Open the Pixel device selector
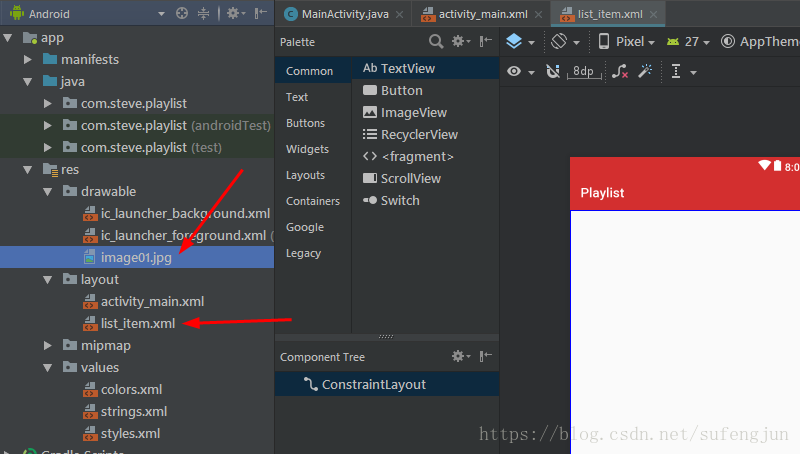The image size is (800, 454). pos(626,41)
